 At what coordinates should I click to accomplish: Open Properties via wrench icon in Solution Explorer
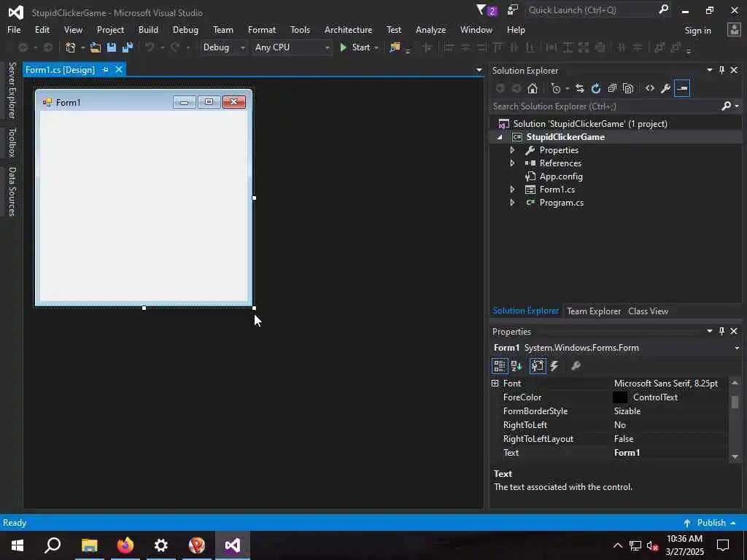(x=666, y=88)
